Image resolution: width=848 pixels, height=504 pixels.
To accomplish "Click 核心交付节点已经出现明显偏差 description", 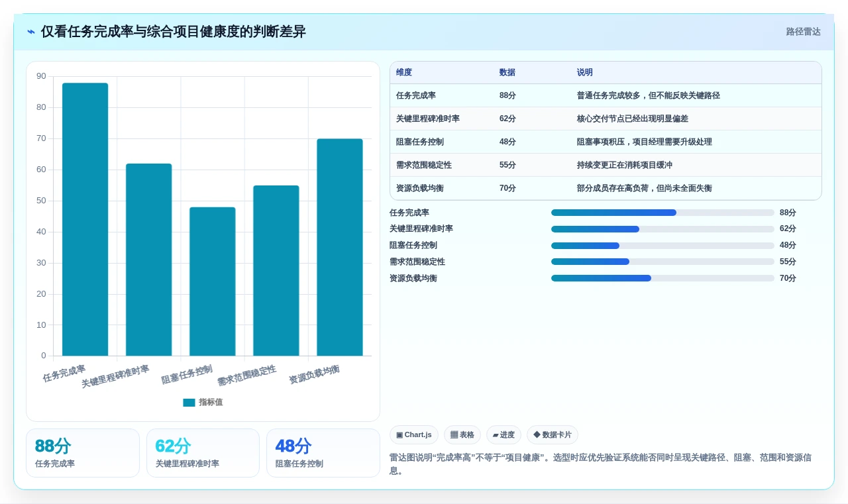I will pyautogui.click(x=633, y=119).
